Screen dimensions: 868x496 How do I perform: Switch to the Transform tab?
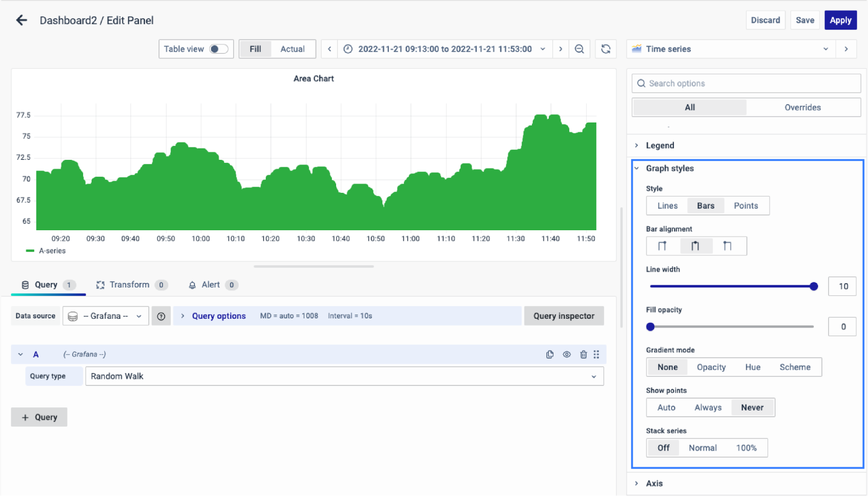(x=129, y=285)
